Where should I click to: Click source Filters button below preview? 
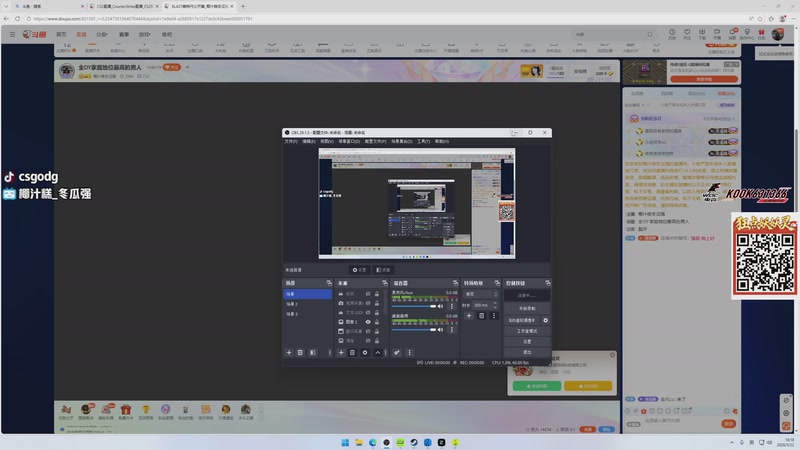coord(383,270)
